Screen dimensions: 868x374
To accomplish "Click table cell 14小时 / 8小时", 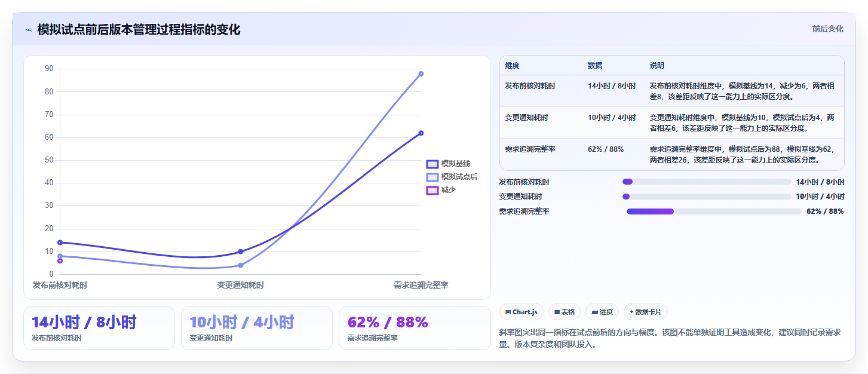I will (612, 86).
